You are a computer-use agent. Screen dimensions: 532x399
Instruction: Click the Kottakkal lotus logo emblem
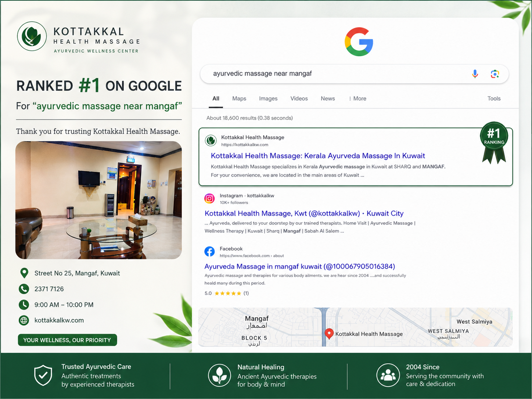pyautogui.click(x=32, y=36)
